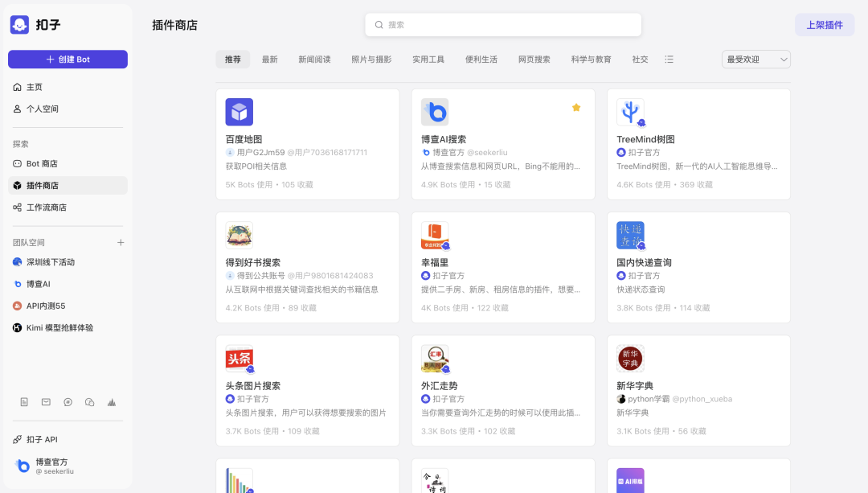The height and width of the screenshot is (493, 868).
Task: Open the 照片与摄影 tab
Action: 371,60
